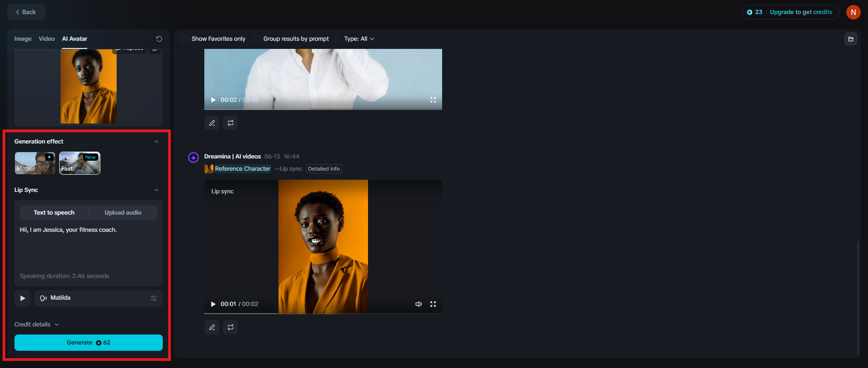868x368 pixels.
Task: Choose the Fast generation effect
Action: pyautogui.click(x=80, y=163)
